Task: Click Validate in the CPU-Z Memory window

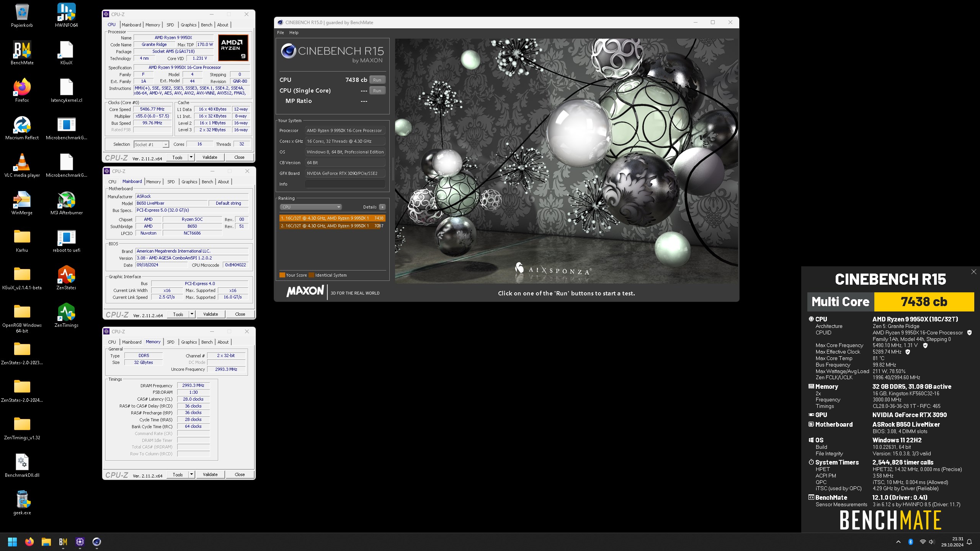Action: pyautogui.click(x=210, y=474)
